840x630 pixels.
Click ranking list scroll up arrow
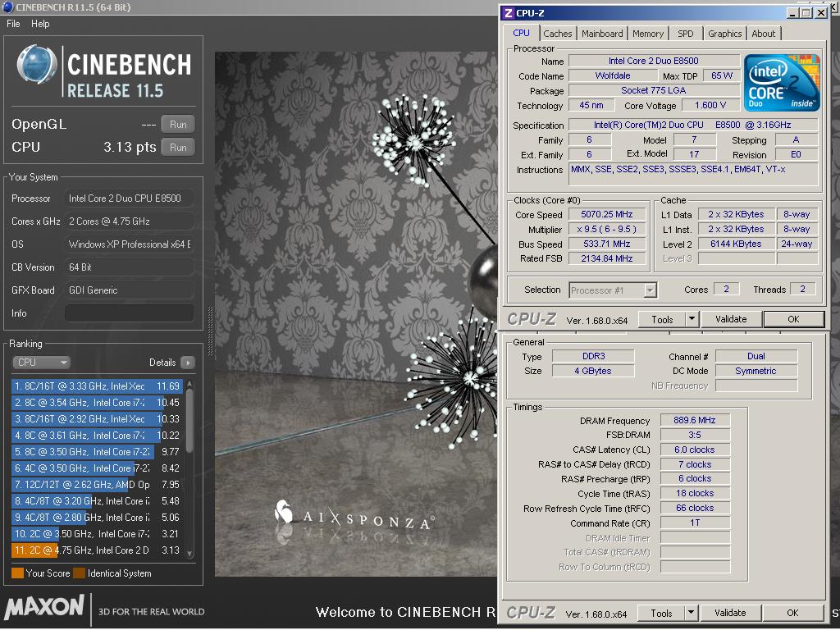(189, 384)
